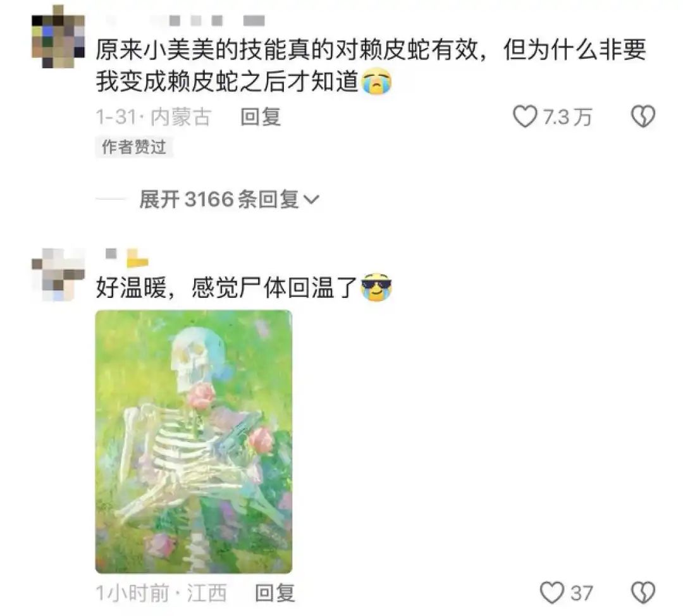683x616 pixels.
Task: Open the first commenter's blurred username
Action: pyautogui.click(x=185, y=20)
